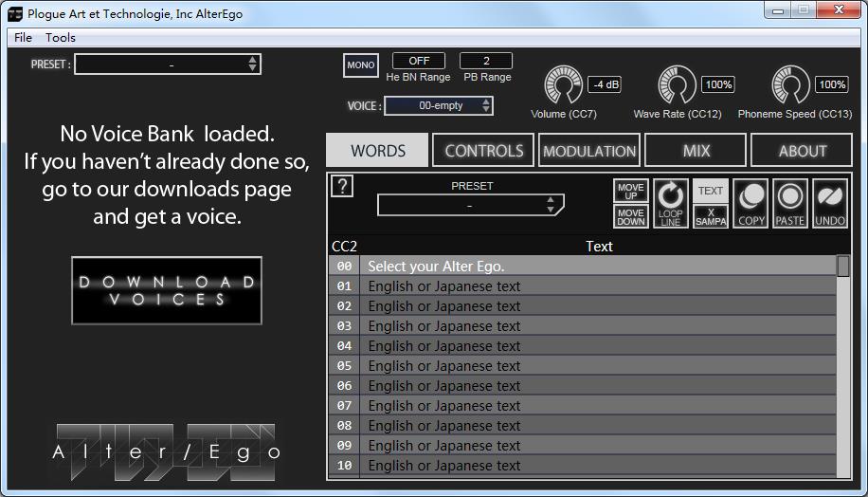This screenshot has width=868, height=497.
Task: Click the DOWNLOAD VOICES button
Action: click(167, 290)
